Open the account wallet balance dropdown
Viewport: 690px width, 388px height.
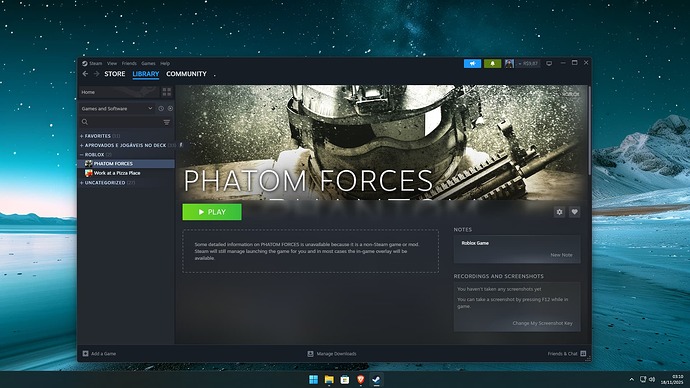pos(528,64)
